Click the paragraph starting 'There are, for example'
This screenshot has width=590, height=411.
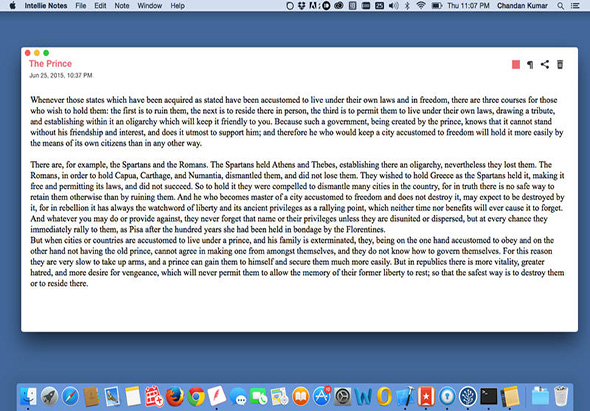[x=297, y=197]
